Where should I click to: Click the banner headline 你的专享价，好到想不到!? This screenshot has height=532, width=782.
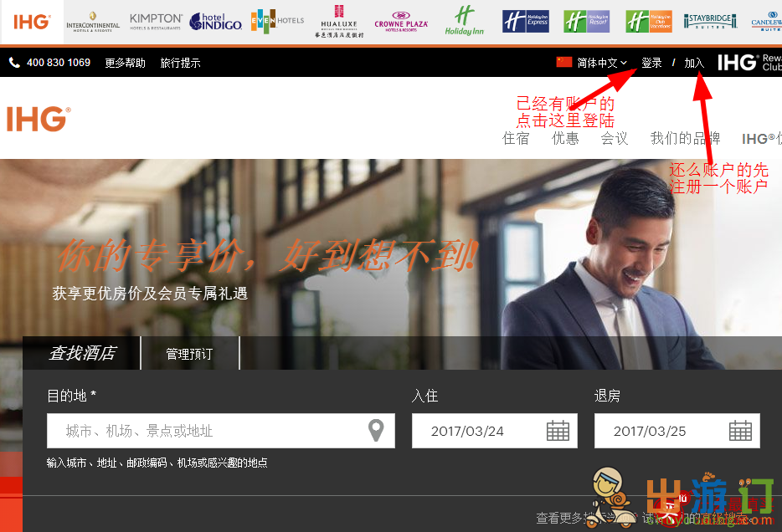[268, 255]
